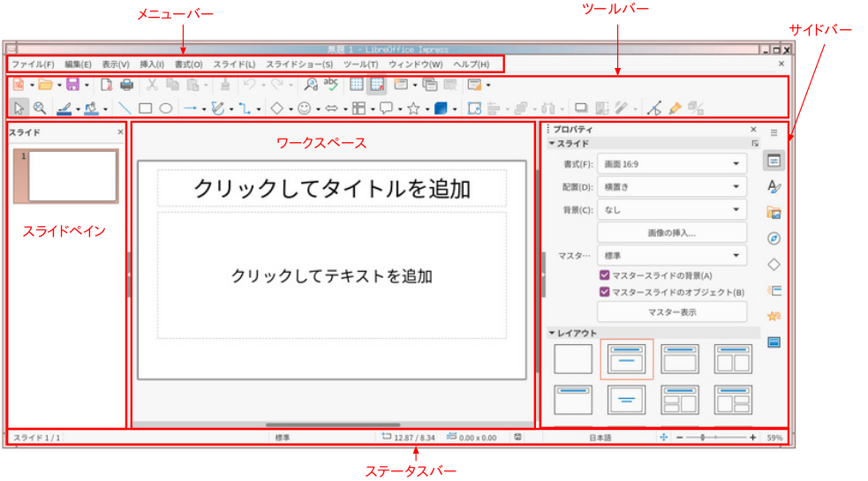The height and width of the screenshot is (481, 868).
Task: Select the smiley Symbol Shapes tool
Action: click(304, 108)
